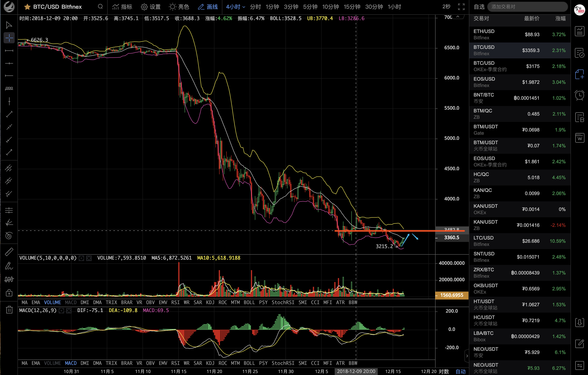This screenshot has width=588, height=375.
Task: Select the freehand pencil drawing tool
Action: [9, 266]
